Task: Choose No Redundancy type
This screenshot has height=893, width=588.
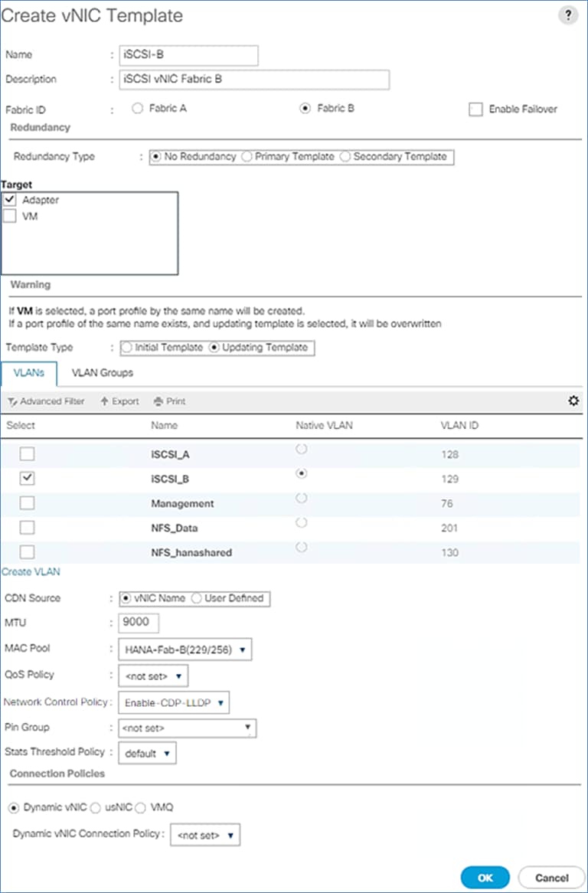Action: 156,156
